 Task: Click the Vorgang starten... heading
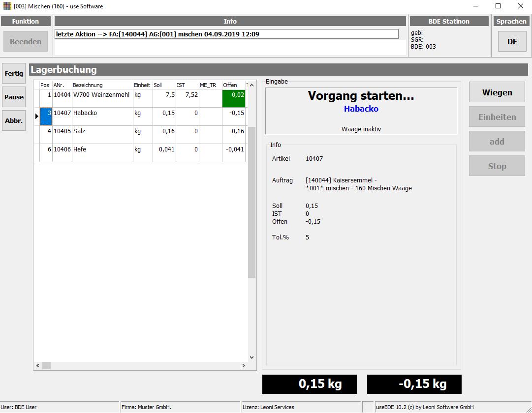coord(361,95)
